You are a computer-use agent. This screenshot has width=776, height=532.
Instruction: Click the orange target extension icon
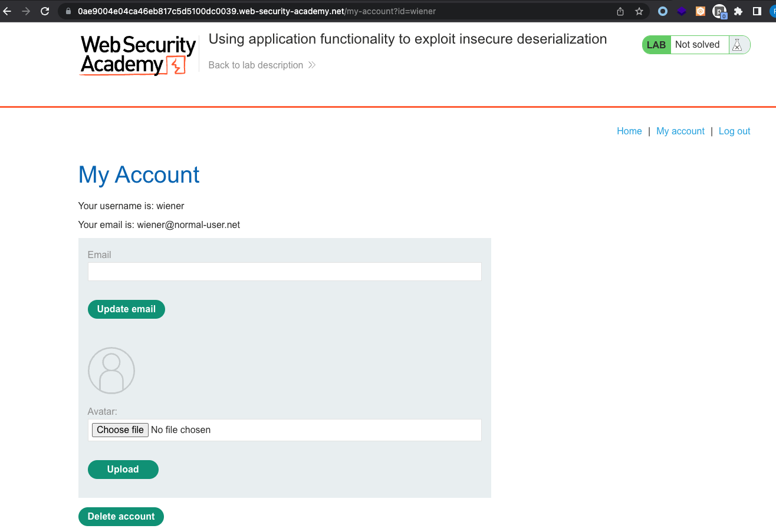point(701,11)
